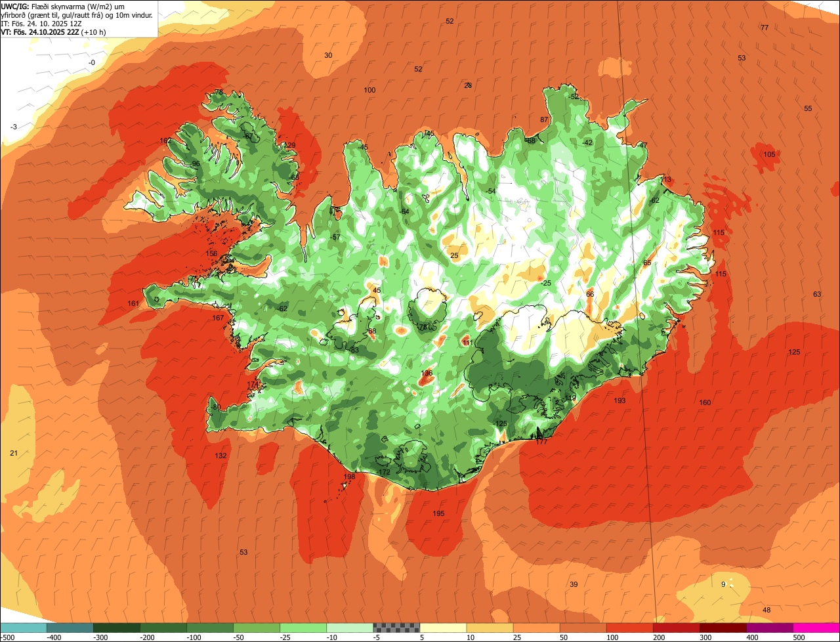Click the '500' label on the legend
This screenshot has height=642, width=840.
click(x=799, y=637)
